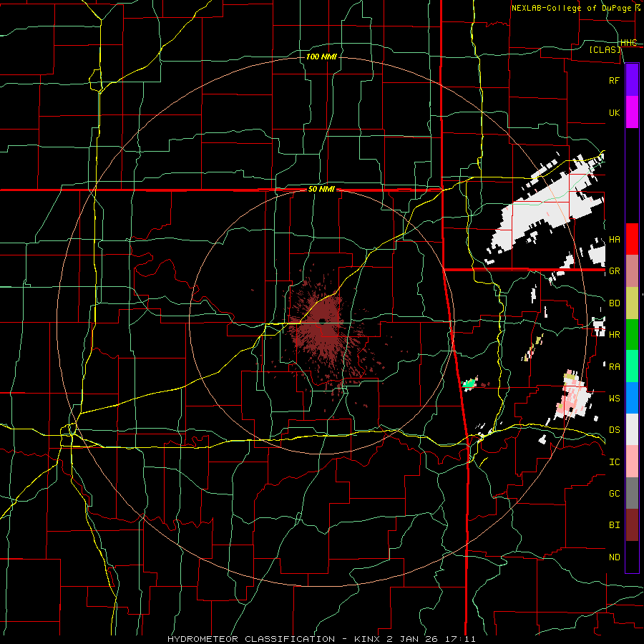Click the WS label in the legend

point(615,399)
